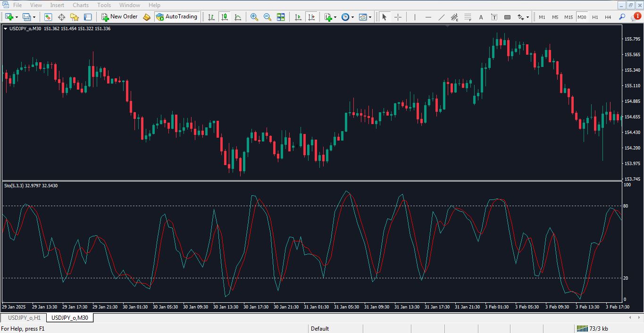Open the Market Watch panel icon
Image resolution: width=644 pixels, height=333 pixels.
[48, 17]
